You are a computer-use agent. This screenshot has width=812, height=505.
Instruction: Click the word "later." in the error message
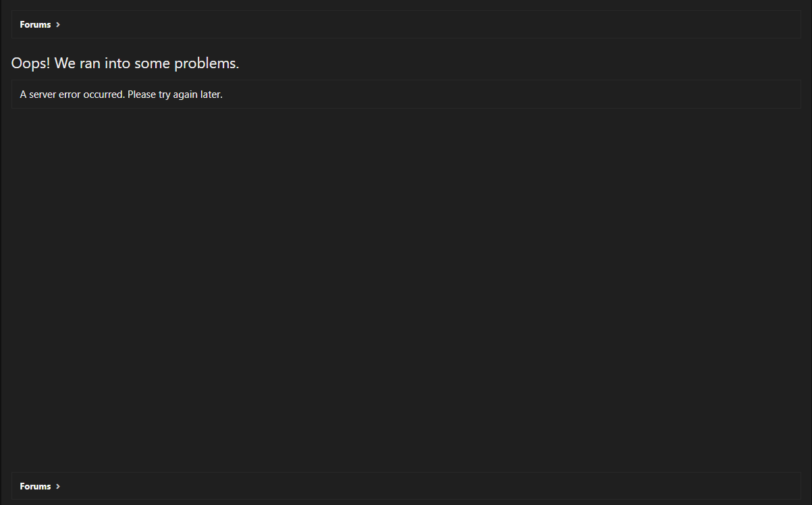tap(211, 95)
